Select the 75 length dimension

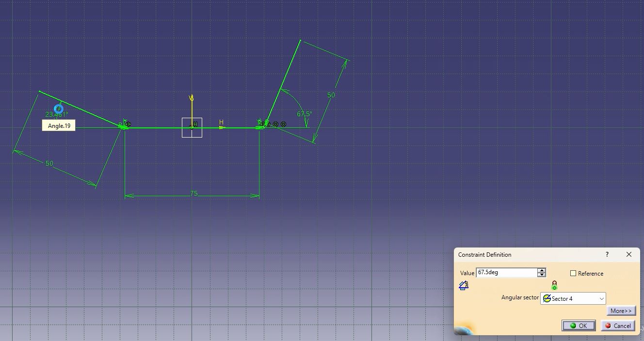click(x=194, y=193)
